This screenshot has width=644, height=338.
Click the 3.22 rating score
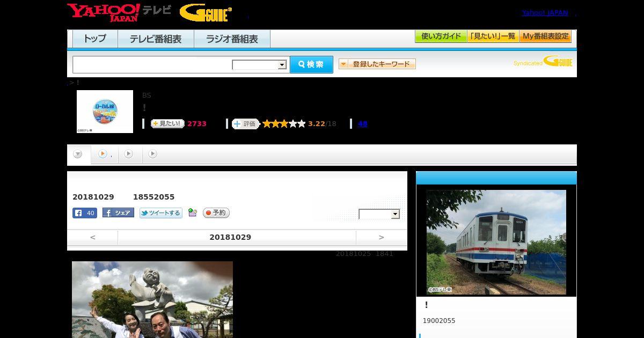(x=317, y=123)
